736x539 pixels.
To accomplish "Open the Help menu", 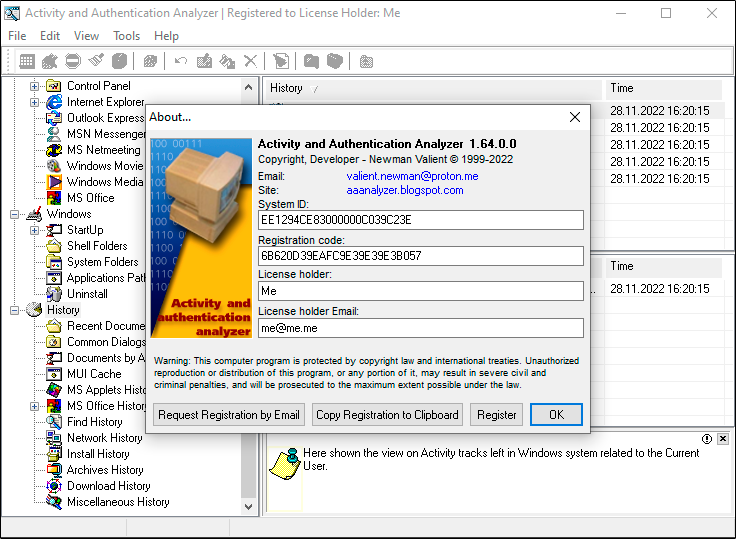I will 167,36.
